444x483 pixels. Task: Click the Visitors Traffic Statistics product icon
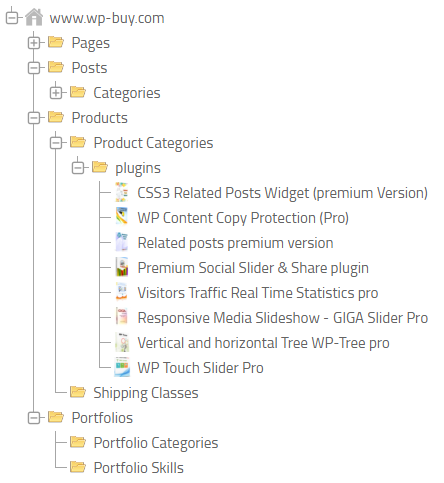122,292
